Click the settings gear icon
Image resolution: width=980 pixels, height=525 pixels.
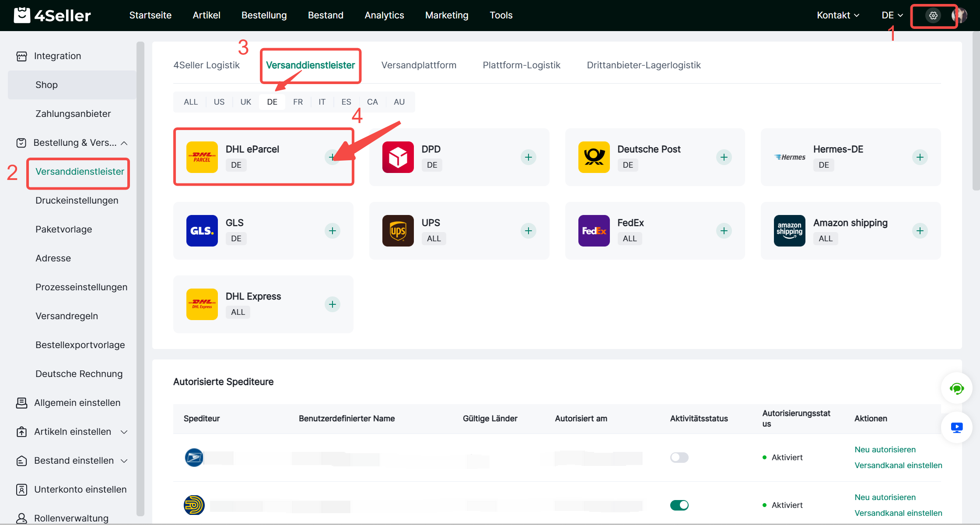click(933, 16)
